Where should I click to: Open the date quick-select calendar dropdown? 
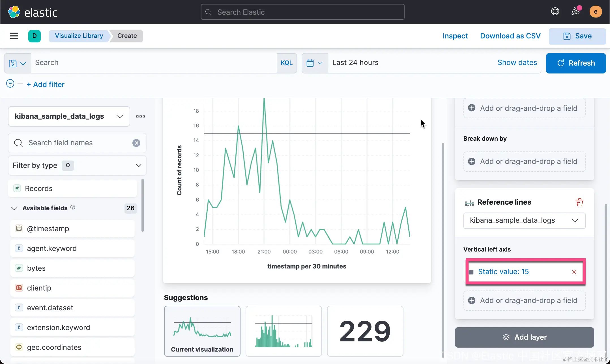click(314, 63)
